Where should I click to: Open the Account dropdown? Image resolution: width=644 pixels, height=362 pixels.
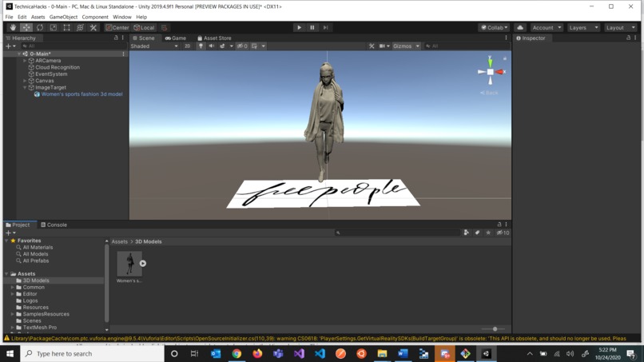tap(547, 27)
